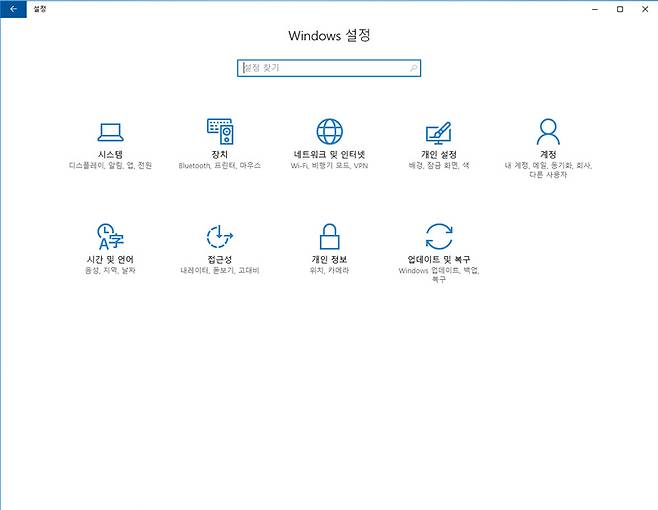
Task: Open the 시스템 text label
Action: 110,155
